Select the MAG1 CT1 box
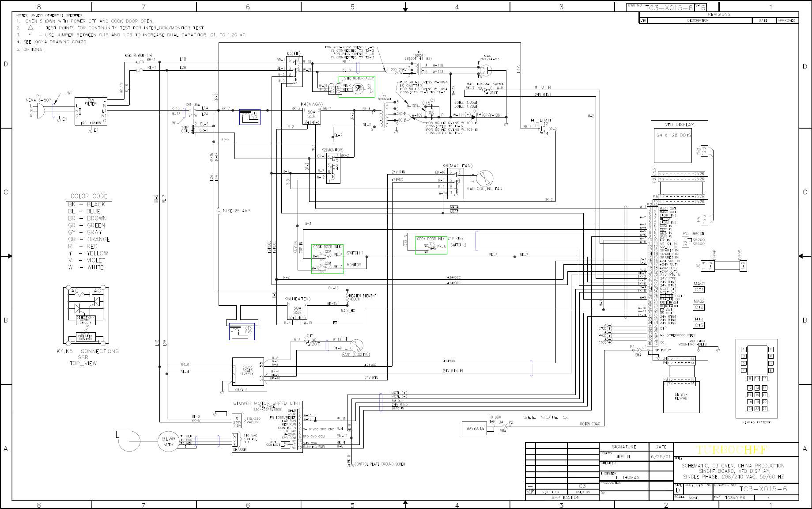This screenshot has height=509, width=812. (699, 289)
